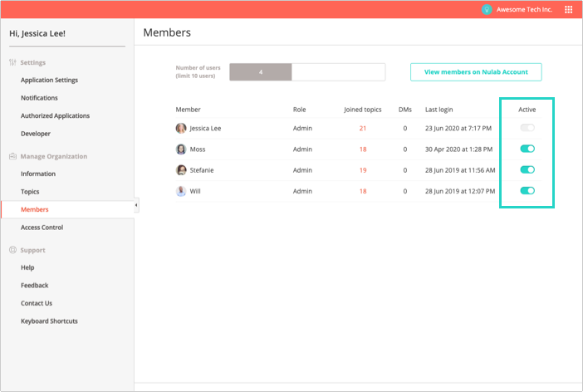The height and width of the screenshot is (392, 583).
Task: Click Will's joined topics count 18
Action: click(363, 191)
